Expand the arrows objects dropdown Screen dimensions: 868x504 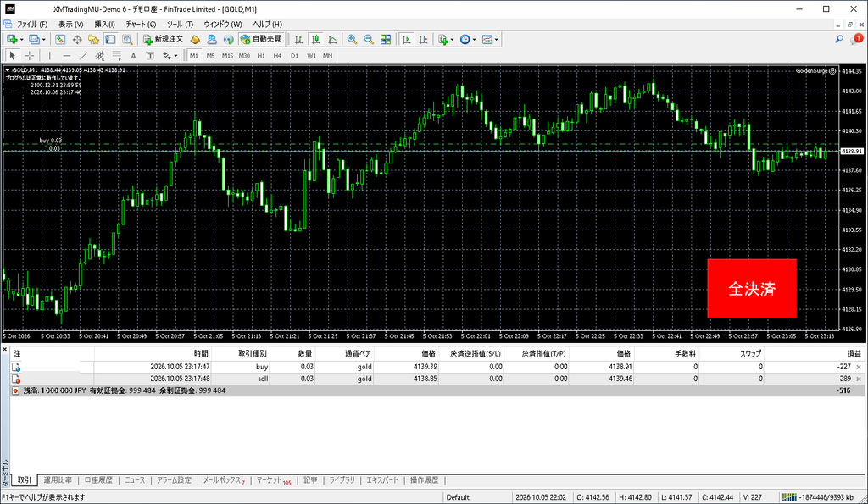click(175, 56)
